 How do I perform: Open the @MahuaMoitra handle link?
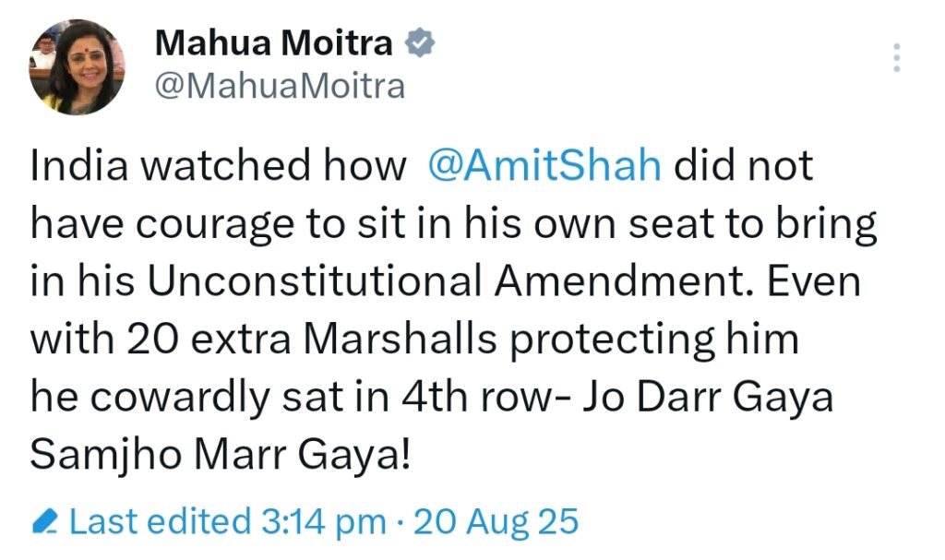[x=281, y=86]
